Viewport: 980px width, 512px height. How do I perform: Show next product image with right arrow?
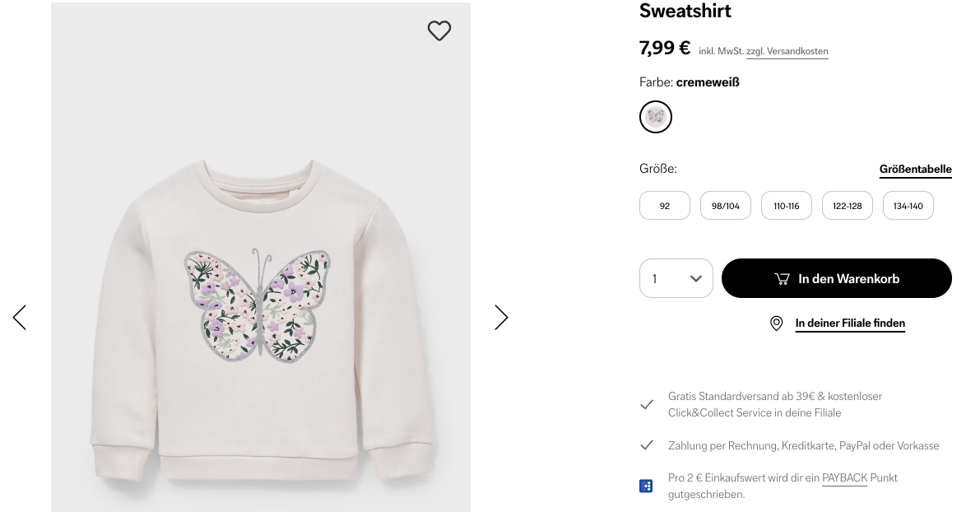(x=501, y=318)
